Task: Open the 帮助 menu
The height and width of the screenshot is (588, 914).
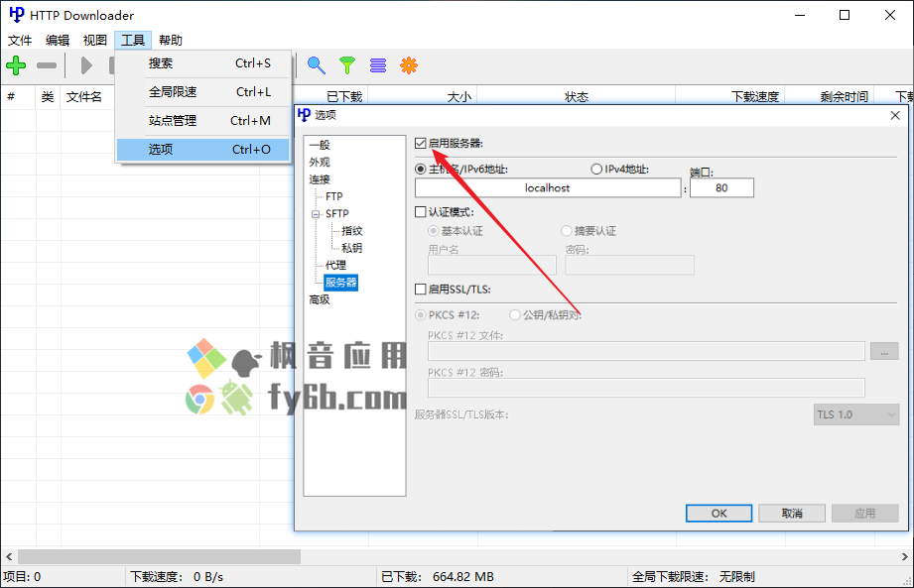Action: pyautogui.click(x=171, y=41)
